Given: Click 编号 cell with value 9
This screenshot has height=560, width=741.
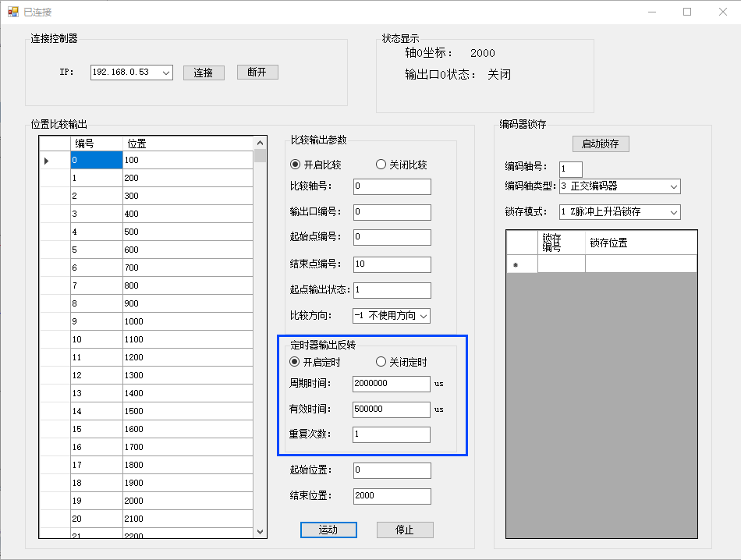Looking at the screenshot, I should pyautogui.click(x=97, y=322).
